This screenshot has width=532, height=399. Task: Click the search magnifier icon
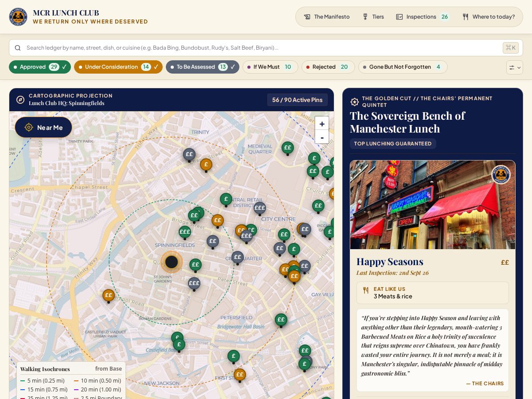18,48
